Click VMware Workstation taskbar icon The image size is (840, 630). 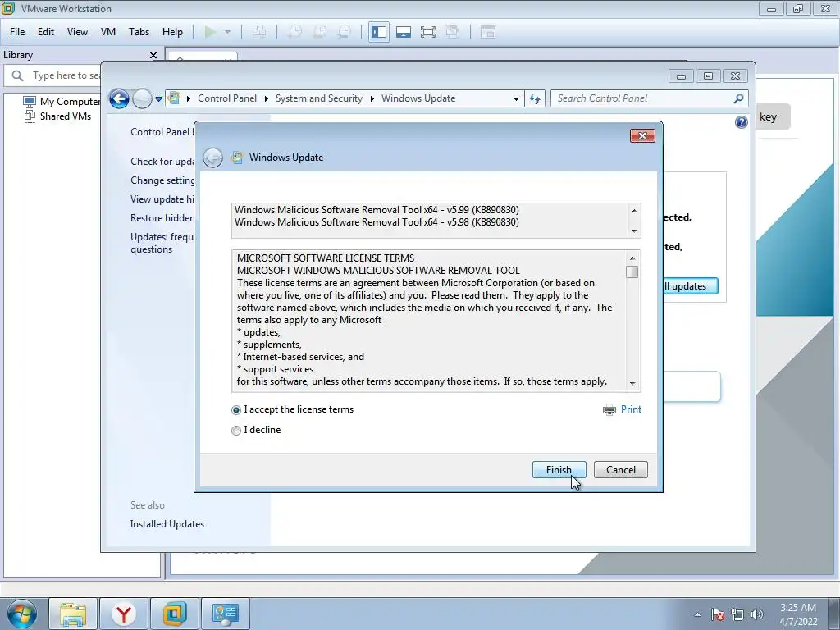pyautogui.click(x=175, y=614)
